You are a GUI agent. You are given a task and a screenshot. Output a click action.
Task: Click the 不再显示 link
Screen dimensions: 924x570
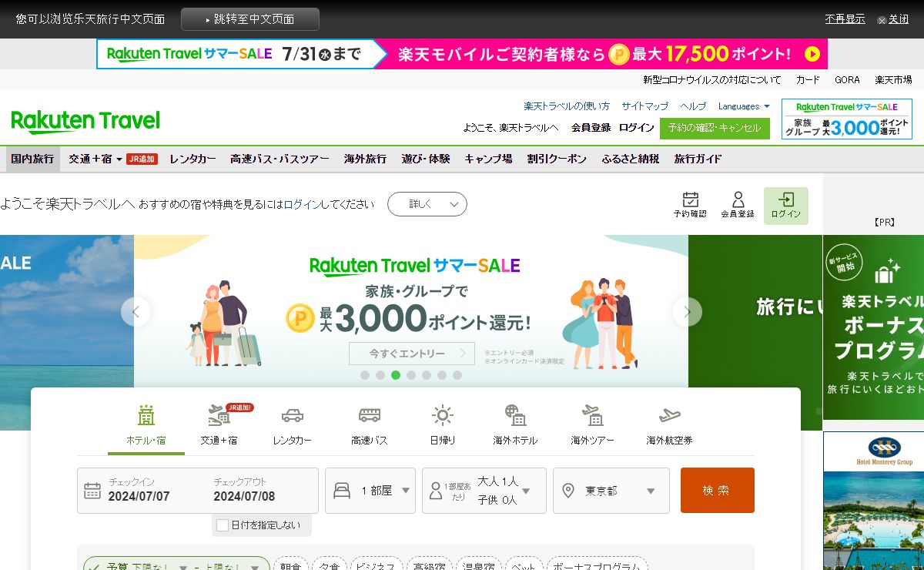coord(845,19)
